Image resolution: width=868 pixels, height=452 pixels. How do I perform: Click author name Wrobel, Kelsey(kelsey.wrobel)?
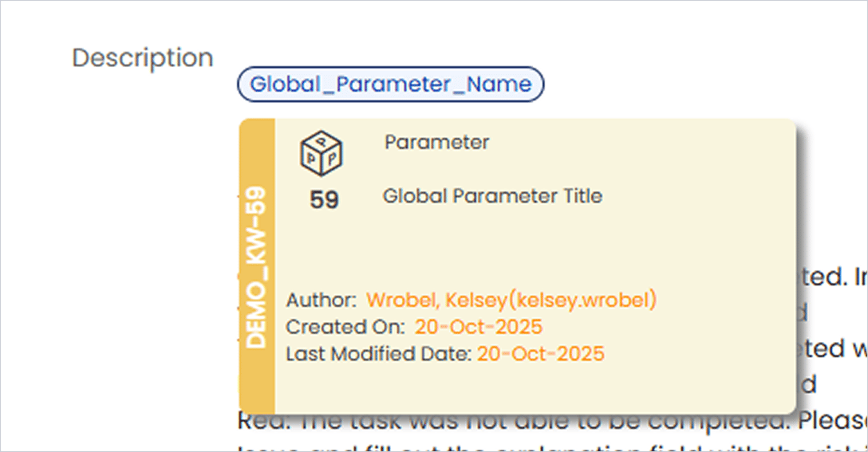coord(511,301)
